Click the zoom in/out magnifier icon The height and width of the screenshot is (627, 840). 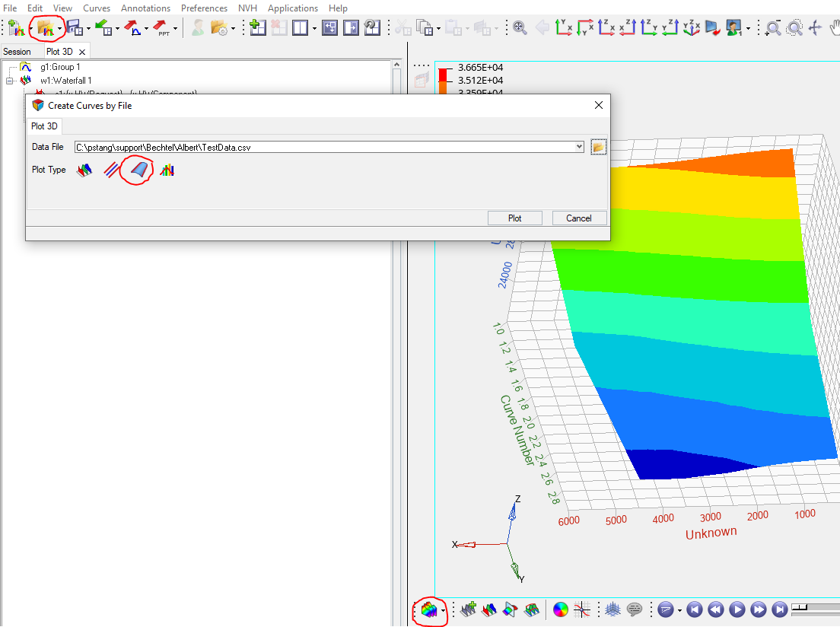click(x=773, y=27)
